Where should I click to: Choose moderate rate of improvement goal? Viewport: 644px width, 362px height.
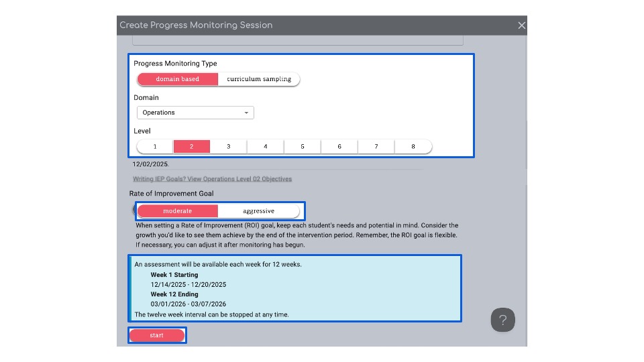click(177, 211)
